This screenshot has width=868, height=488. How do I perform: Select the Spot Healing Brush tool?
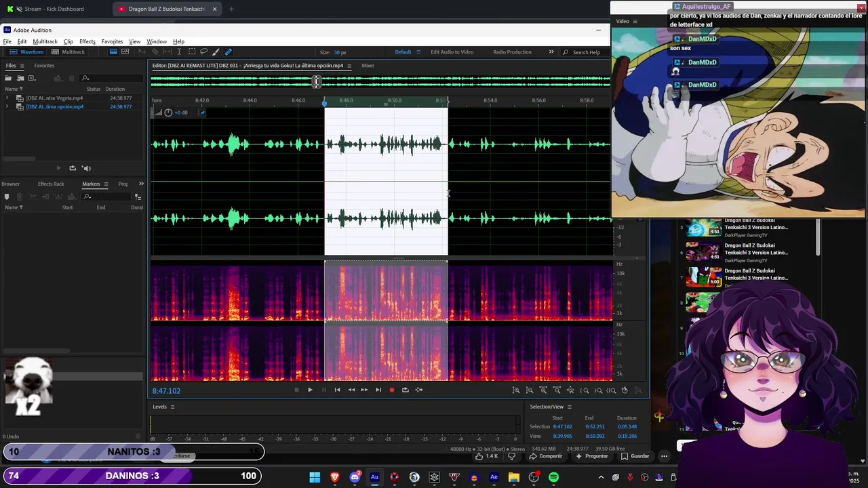pyautogui.click(x=228, y=52)
